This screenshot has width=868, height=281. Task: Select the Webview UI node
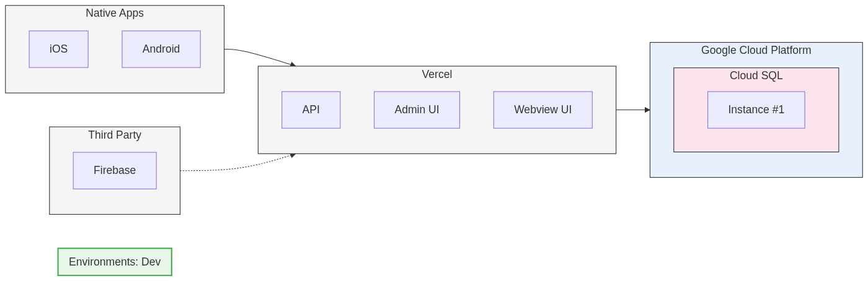pyautogui.click(x=542, y=110)
